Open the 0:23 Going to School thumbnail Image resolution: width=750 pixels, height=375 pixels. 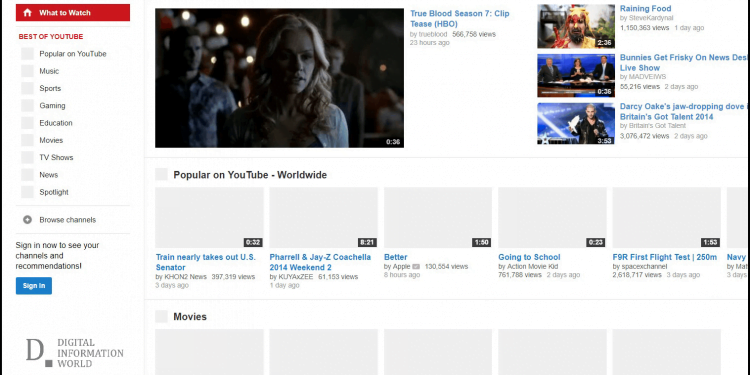point(552,218)
